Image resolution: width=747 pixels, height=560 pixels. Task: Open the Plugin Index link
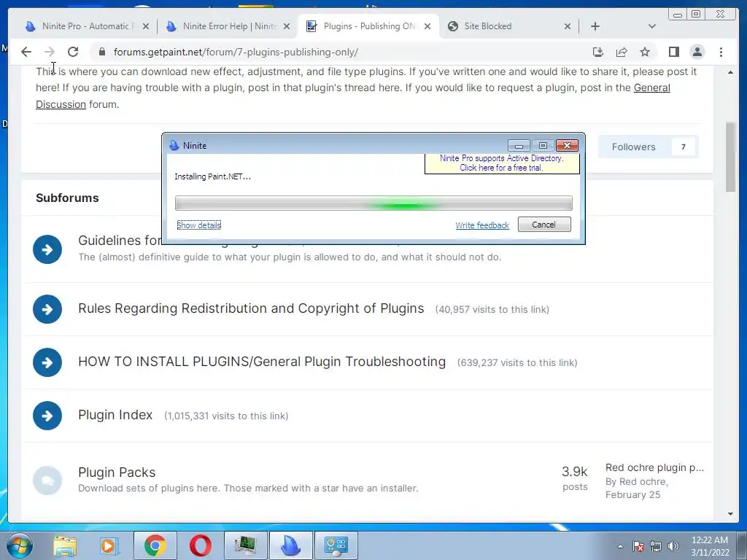click(x=115, y=415)
